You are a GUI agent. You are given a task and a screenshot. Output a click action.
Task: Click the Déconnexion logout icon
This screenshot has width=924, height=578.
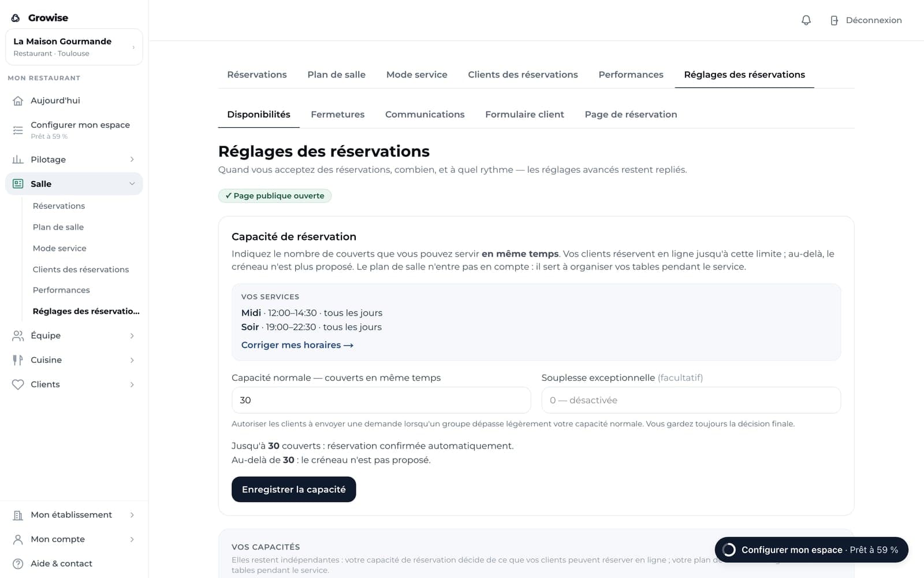(834, 20)
